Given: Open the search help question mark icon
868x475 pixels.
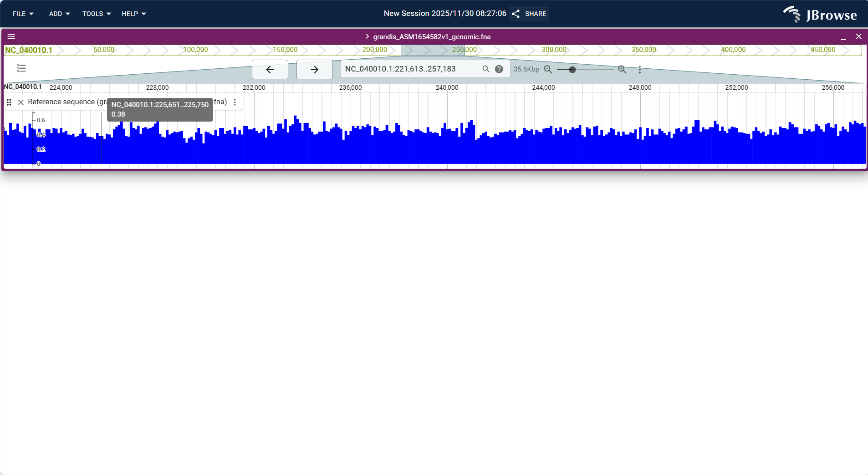Looking at the screenshot, I should (x=498, y=69).
